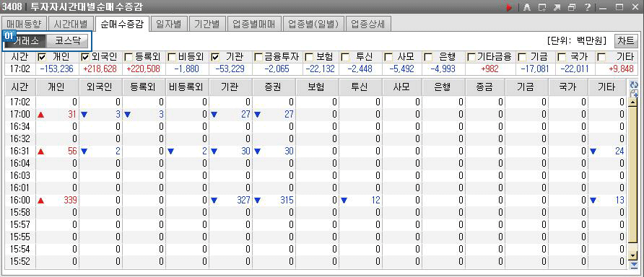Image resolution: width=644 pixels, height=277 pixels.
Task: Click the blue jump-to-bottom icon under scrollbar
Action: click(633, 265)
